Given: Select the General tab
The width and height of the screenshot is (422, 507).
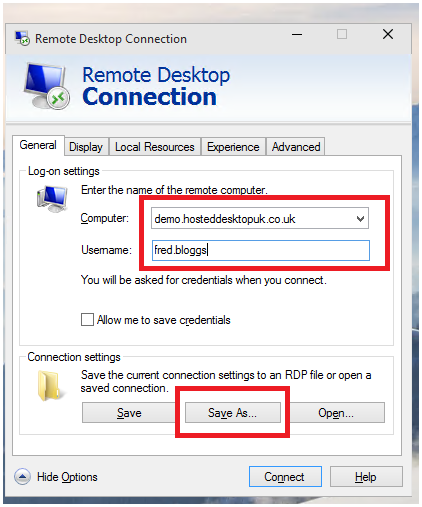Looking at the screenshot, I should (x=38, y=145).
